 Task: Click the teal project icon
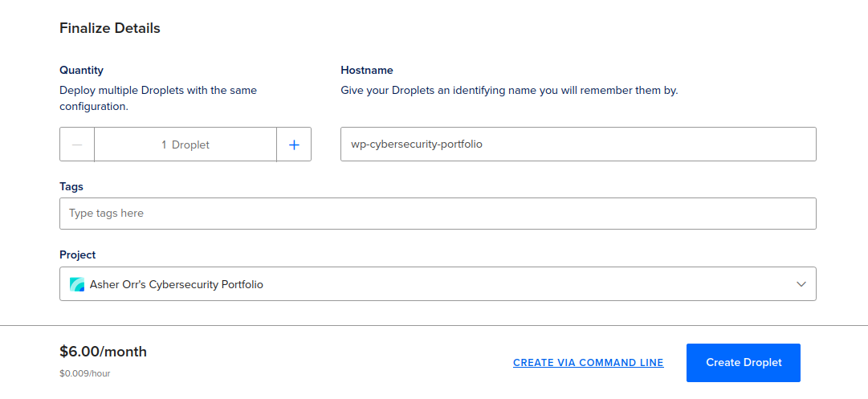pyautogui.click(x=77, y=284)
